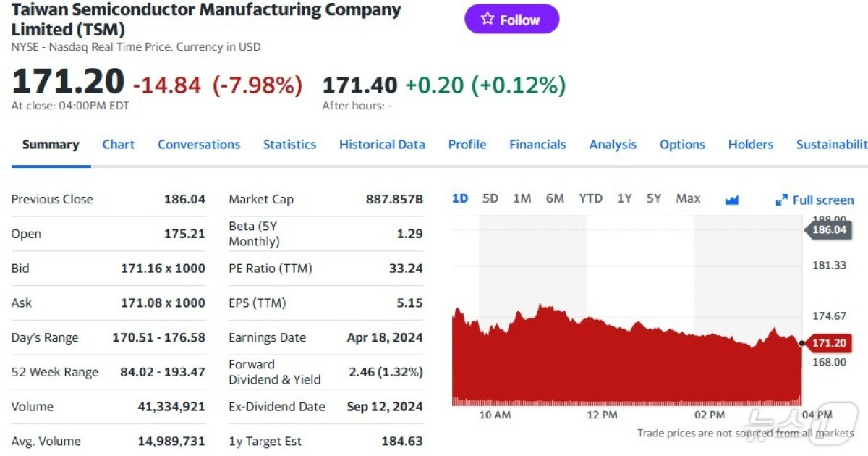Select the 5D chart time range
868x456 pixels.
pyautogui.click(x=490, y=198)
